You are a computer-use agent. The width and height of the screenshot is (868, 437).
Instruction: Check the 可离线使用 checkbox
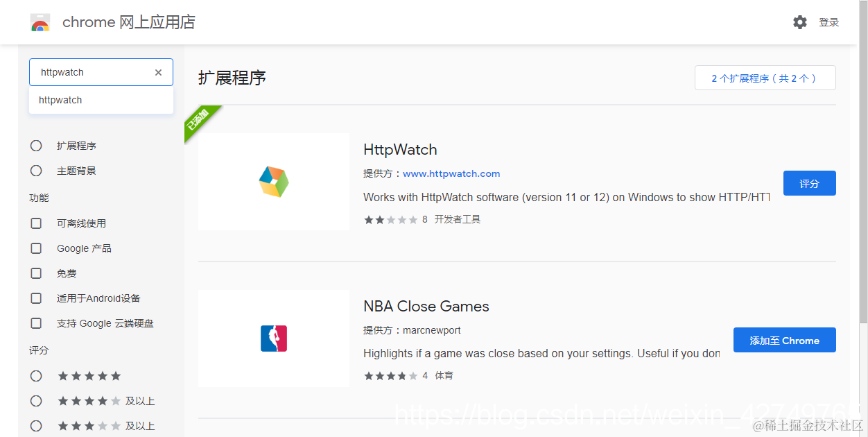point(36,223)
